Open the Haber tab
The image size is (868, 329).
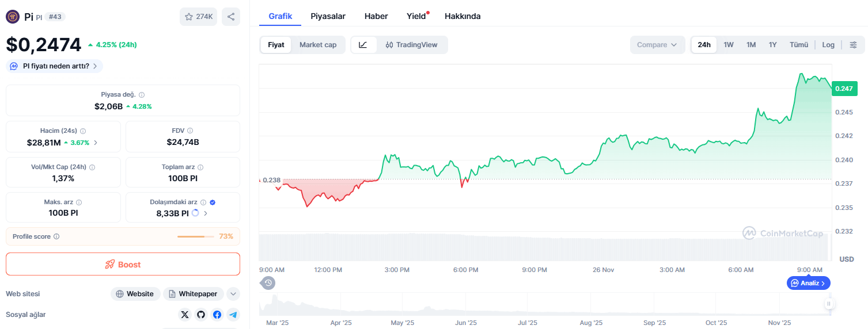tap(376, 16)
